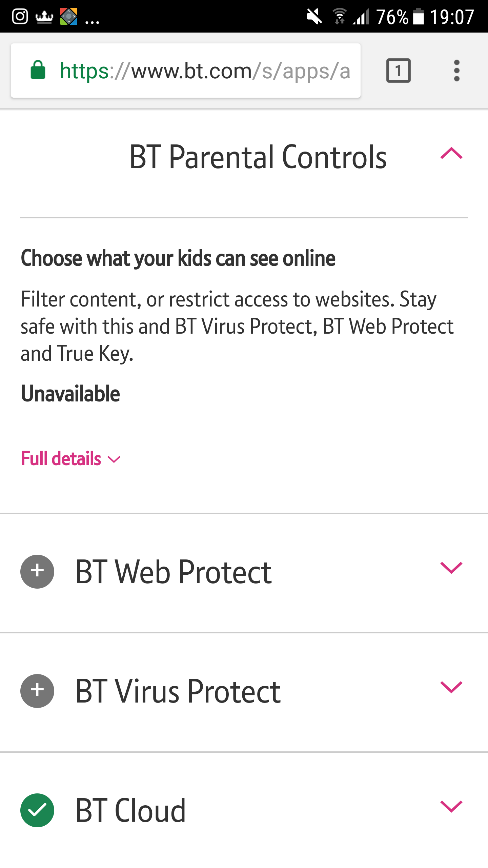Open the browser overflow menu
488x868 pixels.
click(456, 71)
